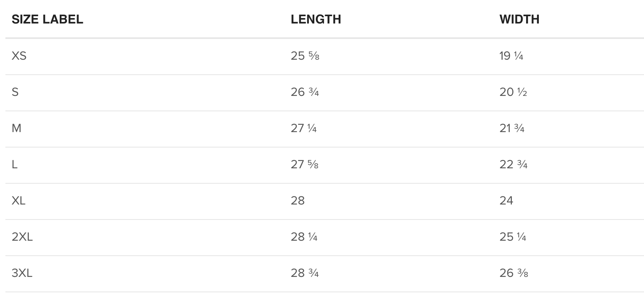Select the XS size label cell
644x305 pixels.
[x=19, y=56]
